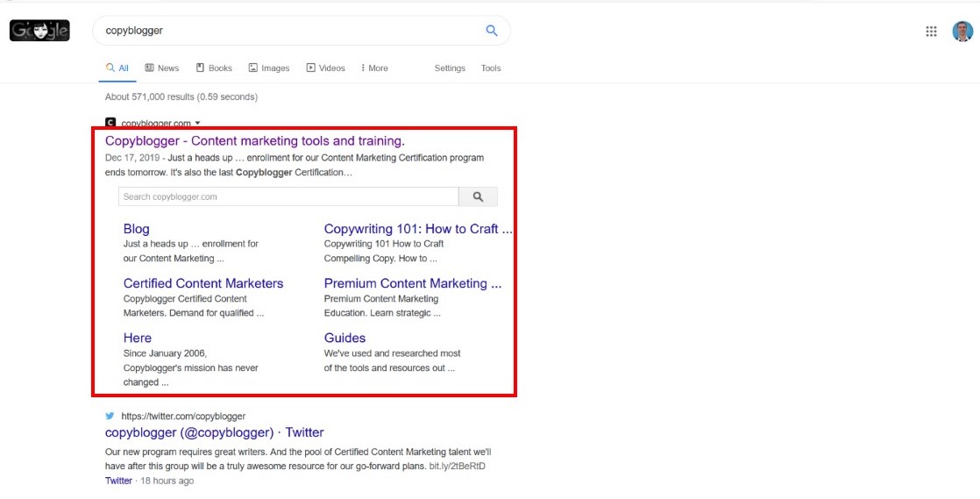The height and width of the screenshot is (499, 980).
Task: Open the Guides sitelink
Action: click(344, 338)
